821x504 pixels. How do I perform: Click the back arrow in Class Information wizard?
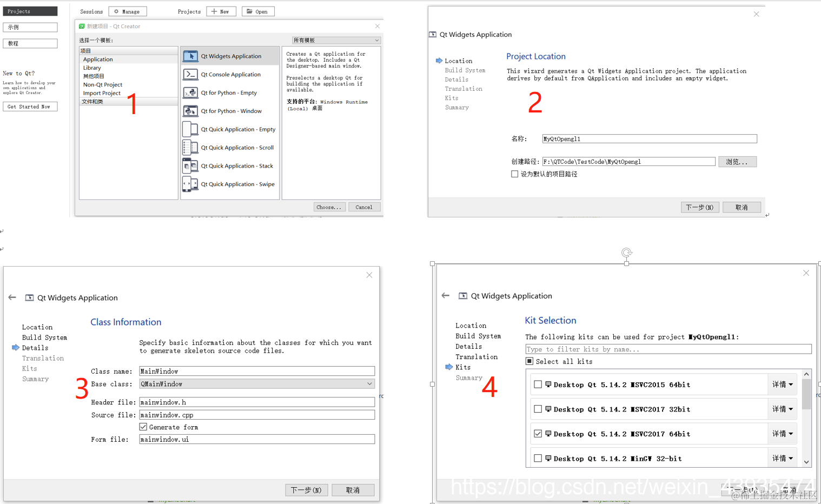click(x=12, y=297)
